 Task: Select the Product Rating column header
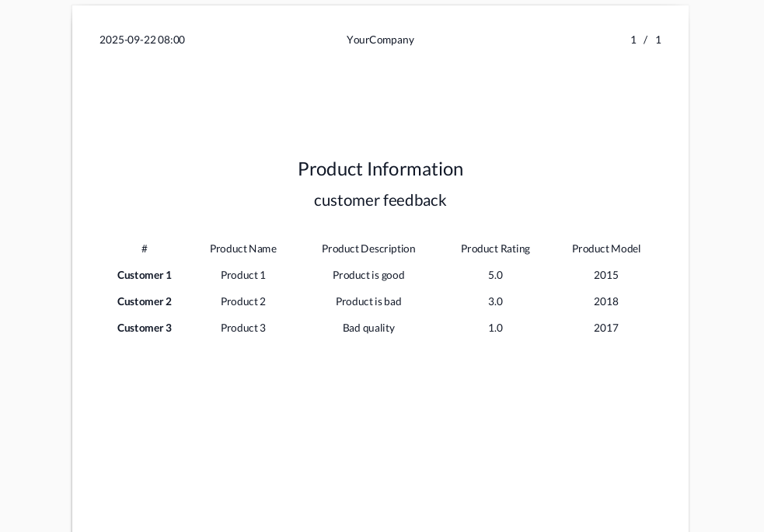tap(495, 249)
